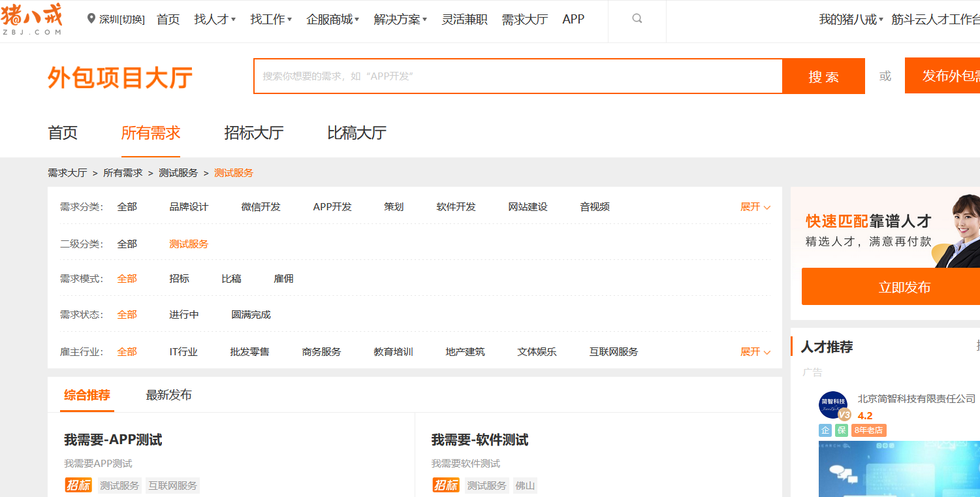Select 进行中 under 需求状态 filter

(185, 314)
